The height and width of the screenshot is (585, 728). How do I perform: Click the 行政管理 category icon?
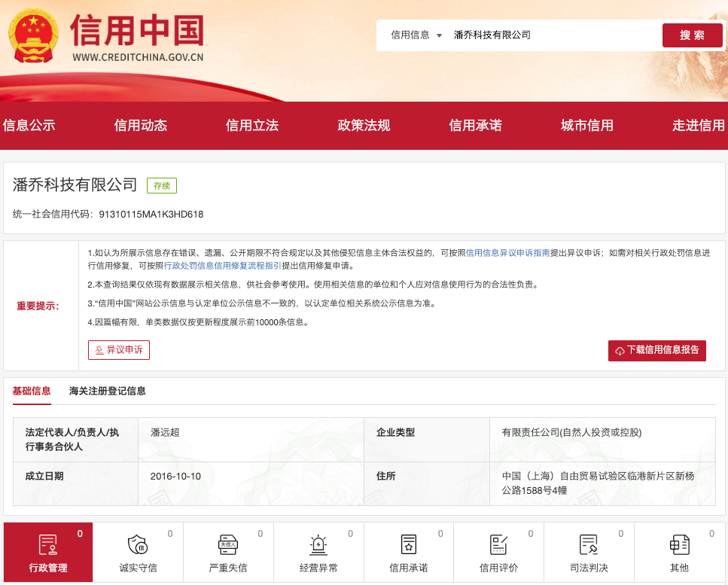click(x=48, y=544)
